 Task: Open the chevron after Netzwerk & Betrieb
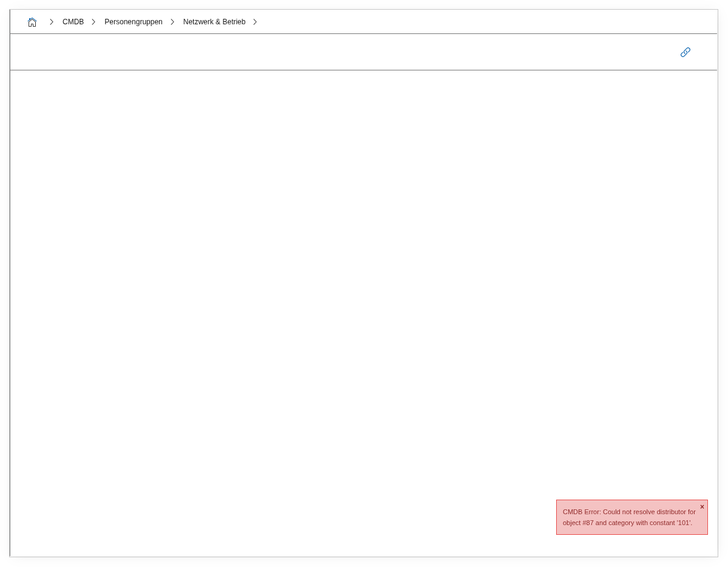point(255,22)
